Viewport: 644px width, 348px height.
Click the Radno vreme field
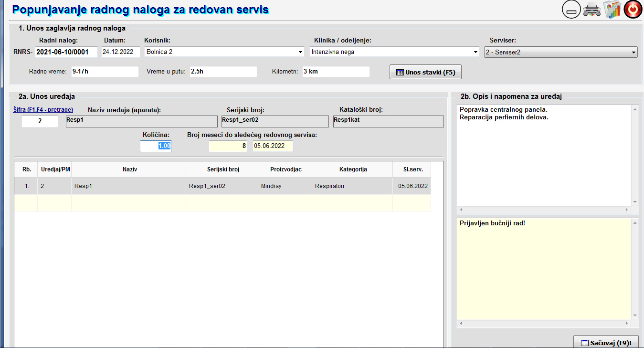point(105,72)
